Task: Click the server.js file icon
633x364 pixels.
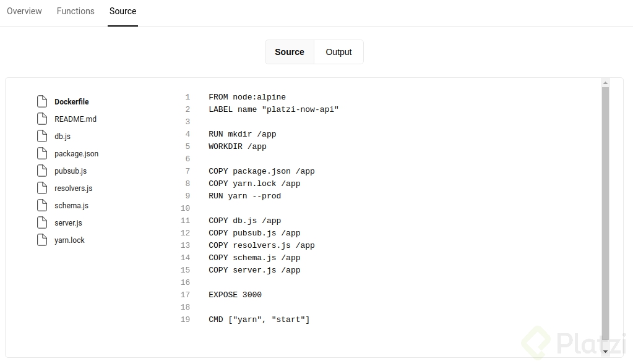Action: coord(42,222)
